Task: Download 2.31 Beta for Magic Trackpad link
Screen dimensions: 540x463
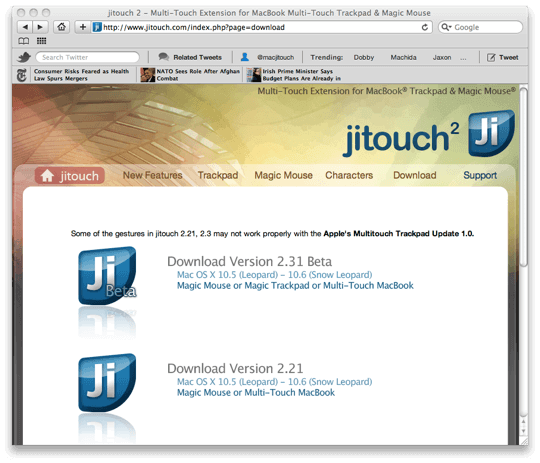Action: [x=295, y=286]
